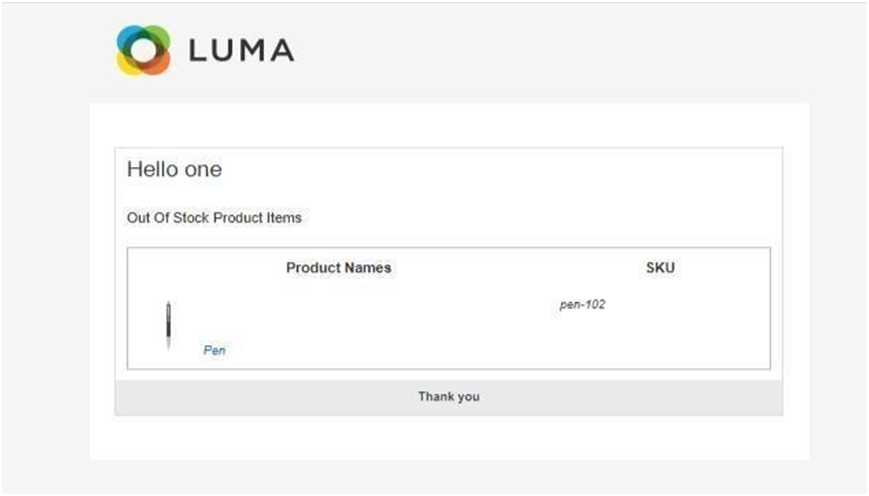This screenshot has width=869, height=496.
Task: Click the white center of the Luma logo
Action: pos(144,50)
